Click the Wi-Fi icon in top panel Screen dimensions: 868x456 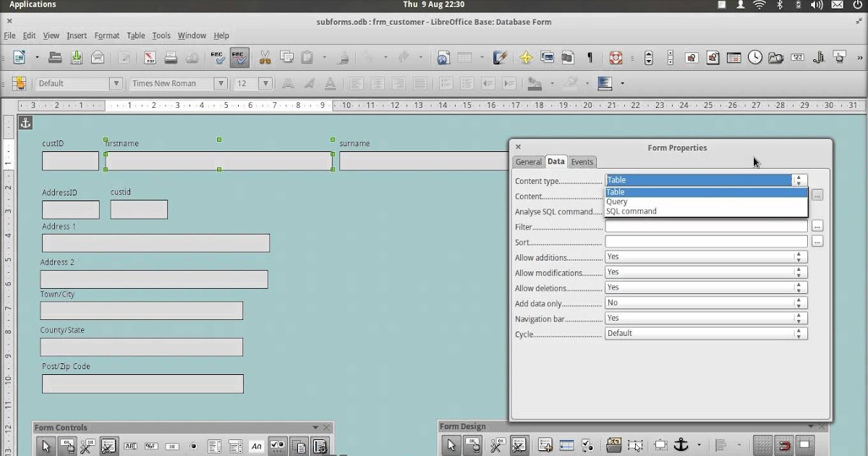(759, 4)
